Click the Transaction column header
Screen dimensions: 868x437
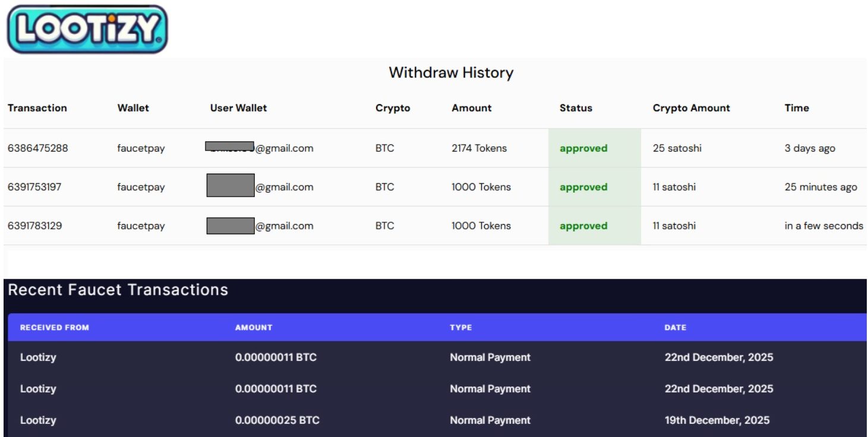click(37, 108)
